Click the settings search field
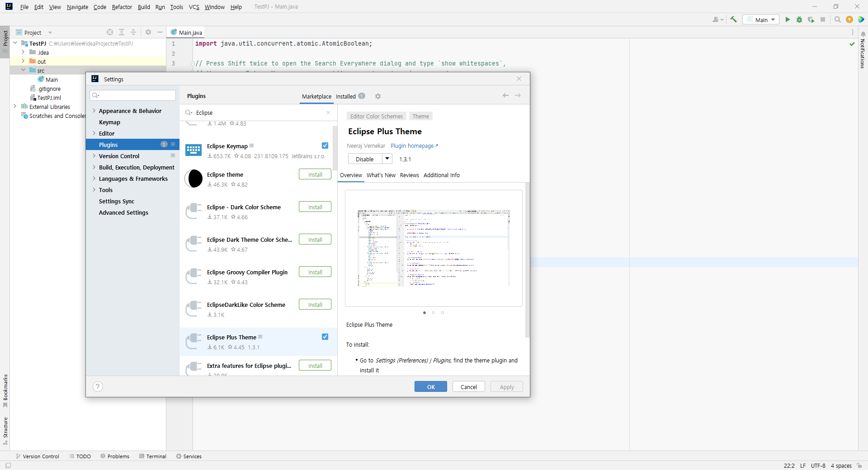 coord(133,95)
